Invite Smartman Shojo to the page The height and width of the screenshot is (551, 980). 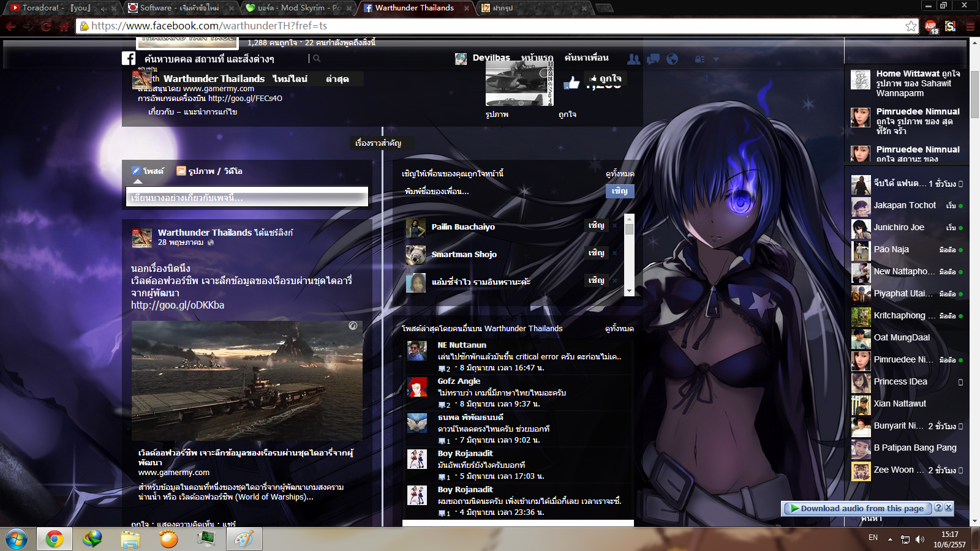(x=597, y=253)
